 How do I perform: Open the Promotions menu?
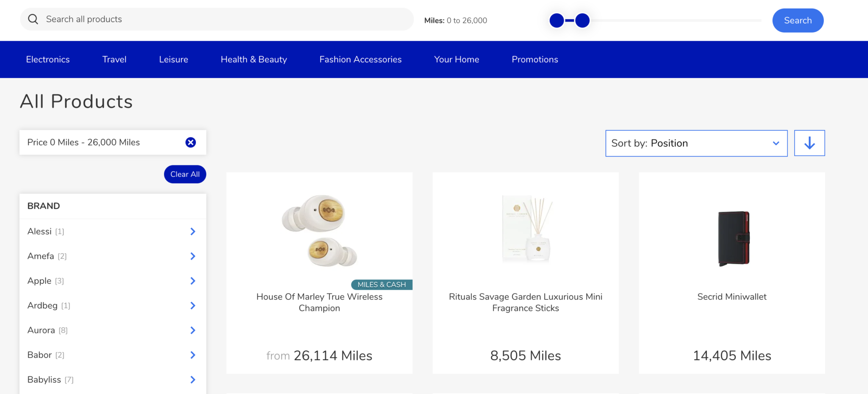[535, 59]
